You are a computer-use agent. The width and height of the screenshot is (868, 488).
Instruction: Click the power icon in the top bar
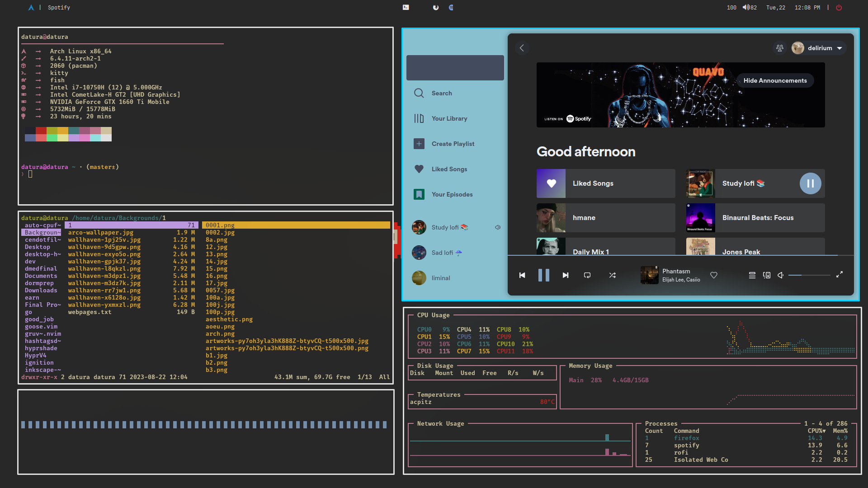click(x=839, y=8)
